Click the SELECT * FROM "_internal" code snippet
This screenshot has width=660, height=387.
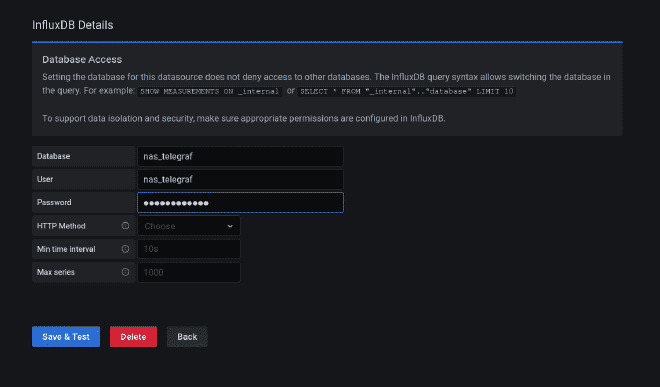[407, 91]
